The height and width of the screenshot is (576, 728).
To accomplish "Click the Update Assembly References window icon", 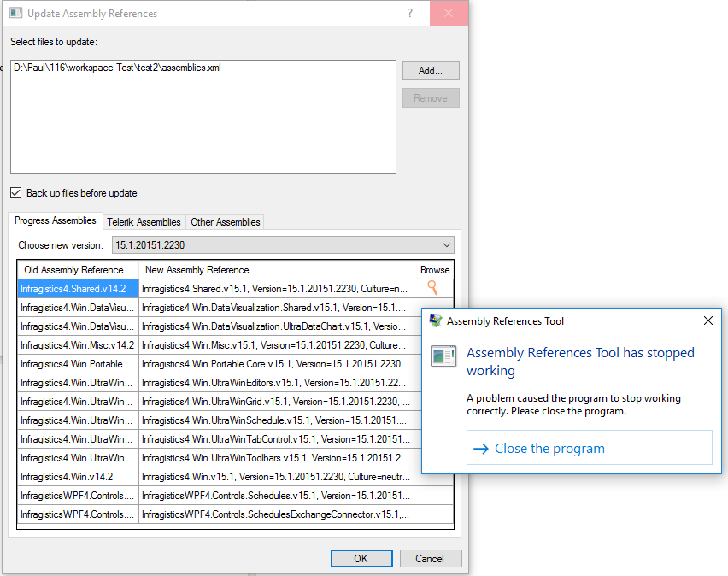I will tap(15, 13).
